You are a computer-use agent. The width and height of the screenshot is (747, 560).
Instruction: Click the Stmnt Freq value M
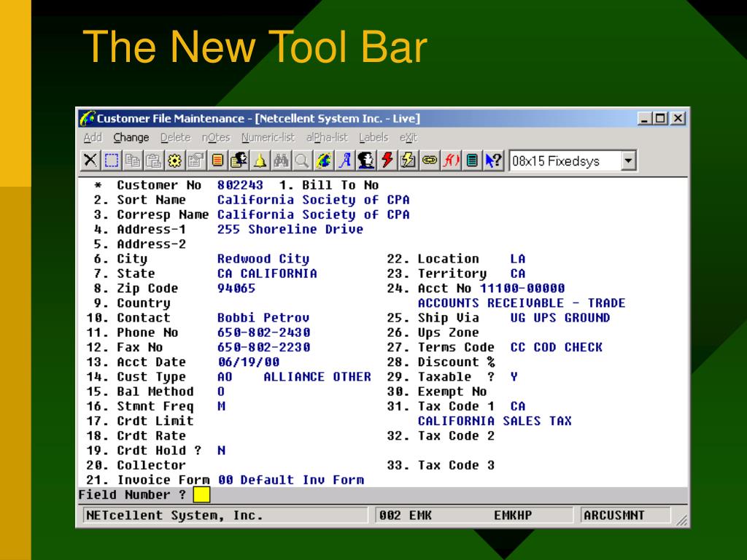tap(222, 406)
